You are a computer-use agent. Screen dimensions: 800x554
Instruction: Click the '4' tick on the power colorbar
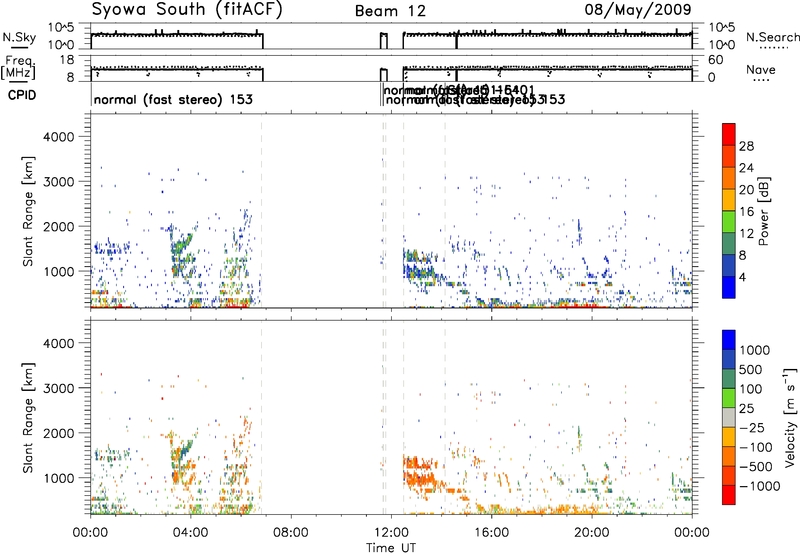[742, 278]
